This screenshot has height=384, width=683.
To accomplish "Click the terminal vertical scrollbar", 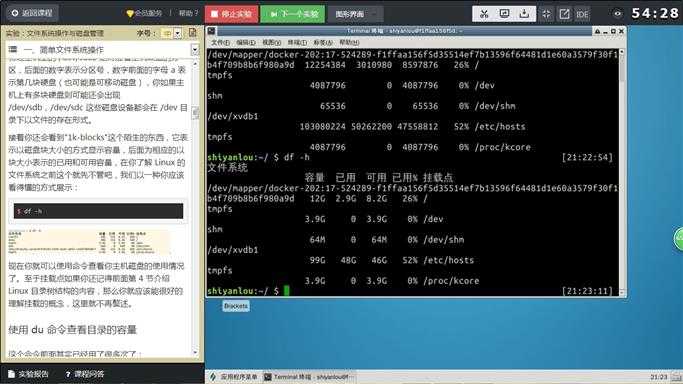I will coord(622,172).
